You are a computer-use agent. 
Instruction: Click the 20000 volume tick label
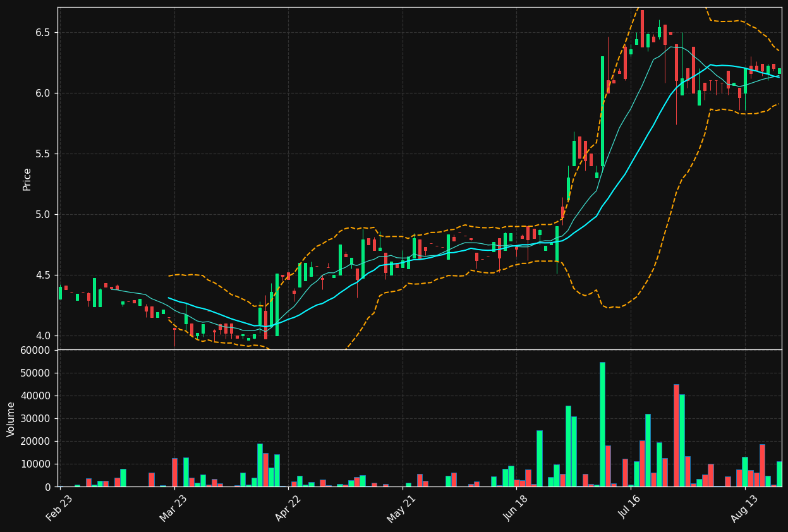click(x=35, y=442)
